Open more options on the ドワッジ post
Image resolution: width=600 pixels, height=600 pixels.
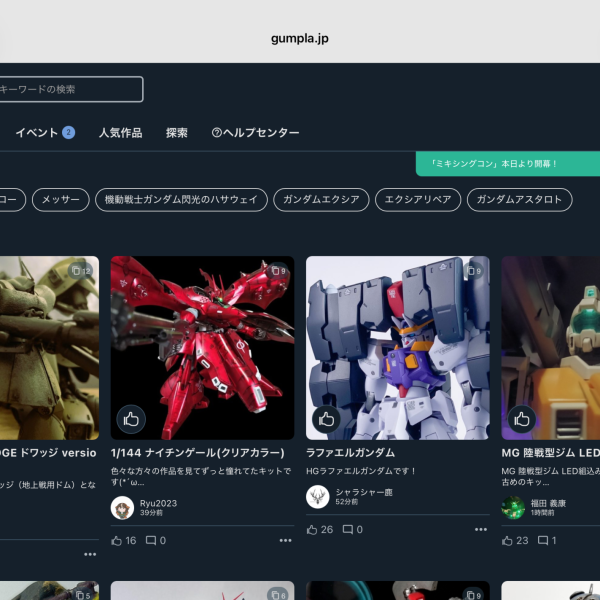point(90,554)
